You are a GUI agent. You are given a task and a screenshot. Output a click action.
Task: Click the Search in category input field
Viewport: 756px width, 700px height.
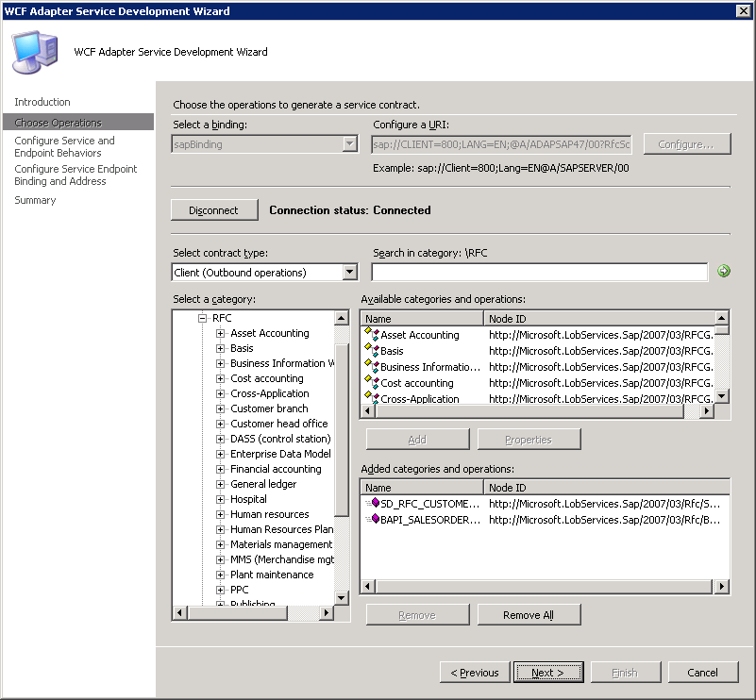click(x=540, y=273)
